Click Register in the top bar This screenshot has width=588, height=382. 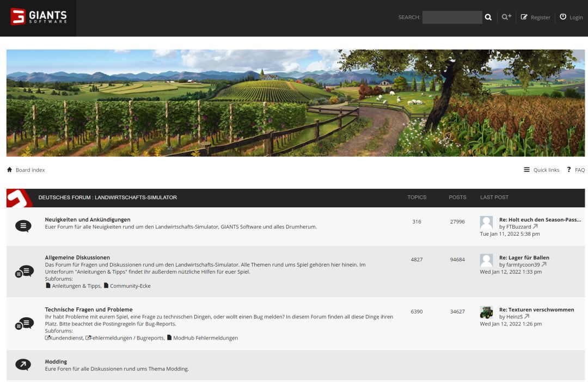[x=540, y=17]
